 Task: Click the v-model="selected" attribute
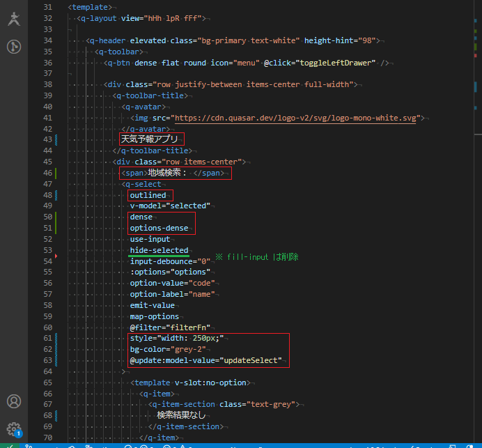click(170, 206)
